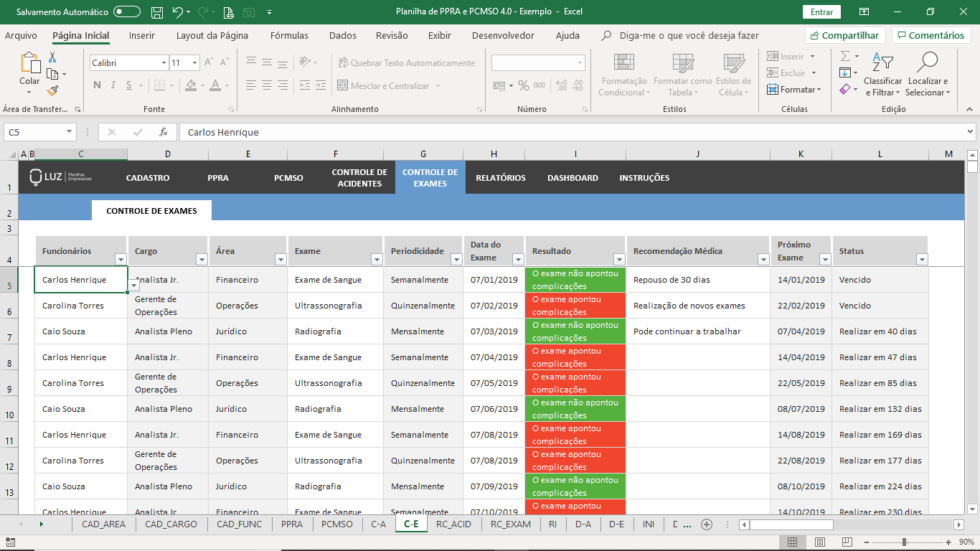Open the Funcionários column filter dropdown
The image size is (980, 551).
tap(121, 260)
